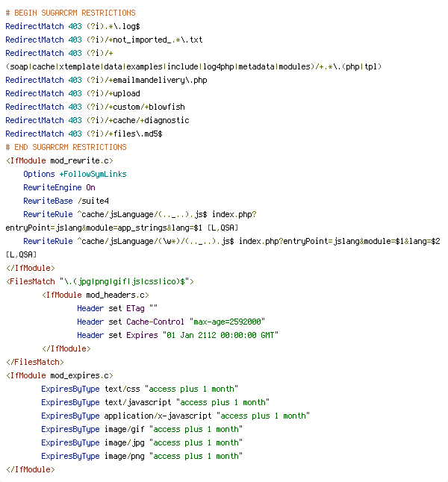Click the '<FilesMatch' opening tag line
448x482 pixels.
click(x=100, y=281)
